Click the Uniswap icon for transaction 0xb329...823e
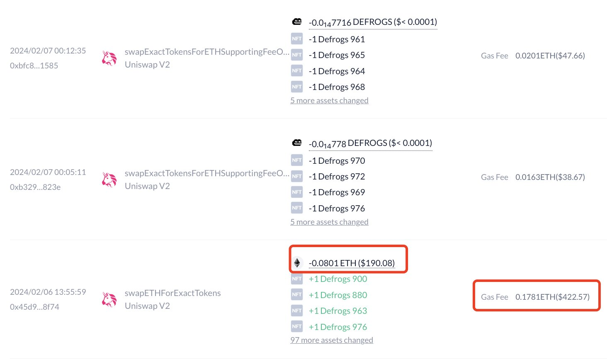Viewport: 612px width, 364px height. coord(109,180)
